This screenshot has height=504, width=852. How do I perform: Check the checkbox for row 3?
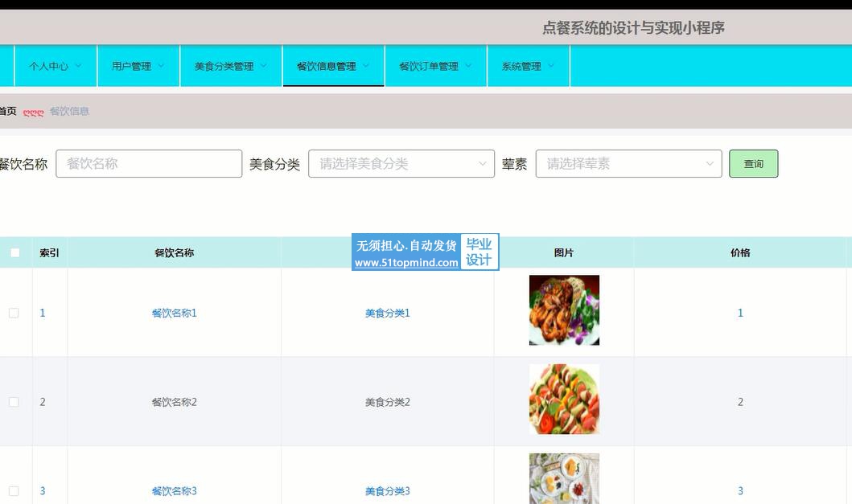pos(14,491)
